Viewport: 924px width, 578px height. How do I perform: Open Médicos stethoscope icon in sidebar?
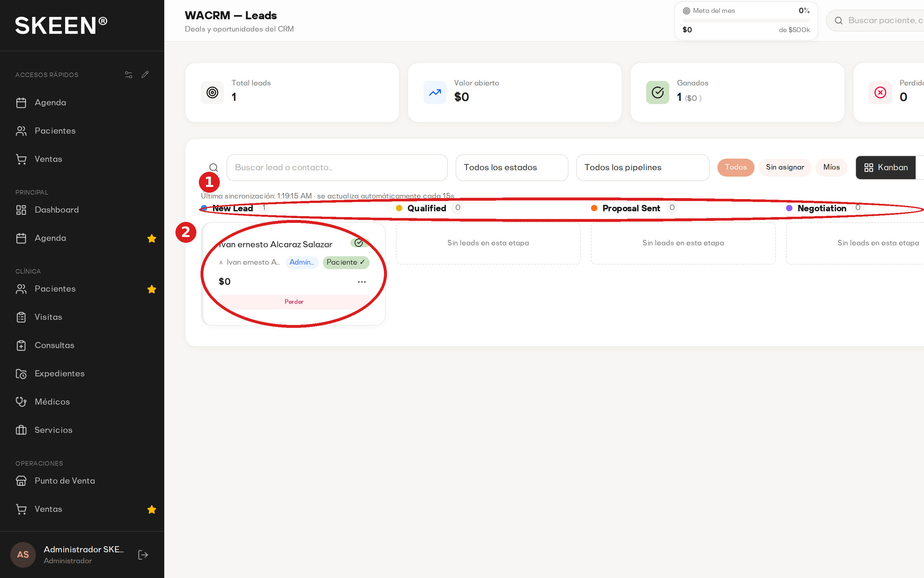pos(21,402)
